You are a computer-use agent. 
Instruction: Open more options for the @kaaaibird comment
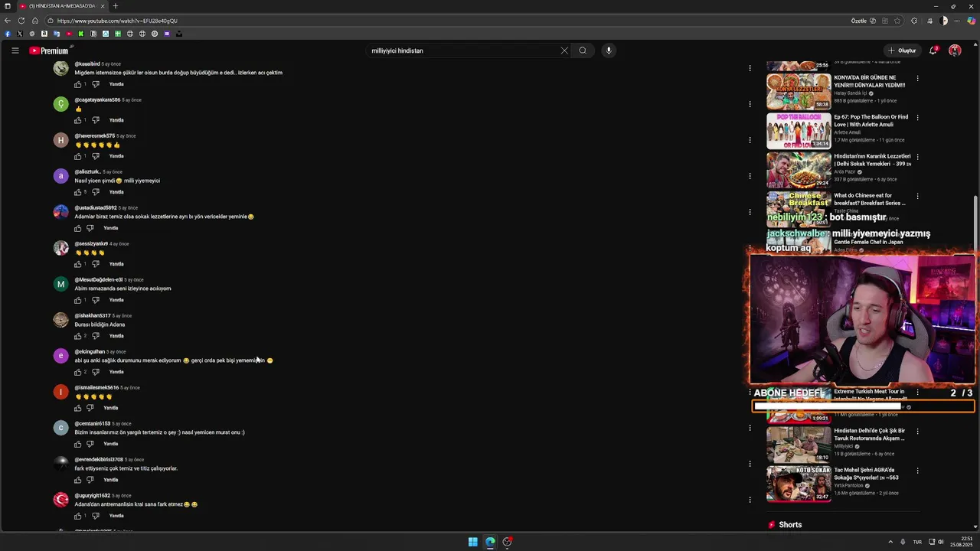tap(750, 68)
